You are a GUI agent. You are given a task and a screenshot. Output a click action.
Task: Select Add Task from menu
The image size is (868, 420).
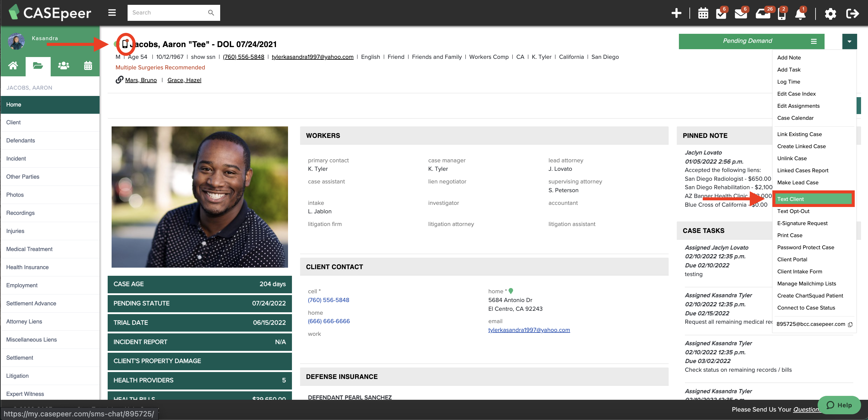pyautogui.click(x=789, y=69)
